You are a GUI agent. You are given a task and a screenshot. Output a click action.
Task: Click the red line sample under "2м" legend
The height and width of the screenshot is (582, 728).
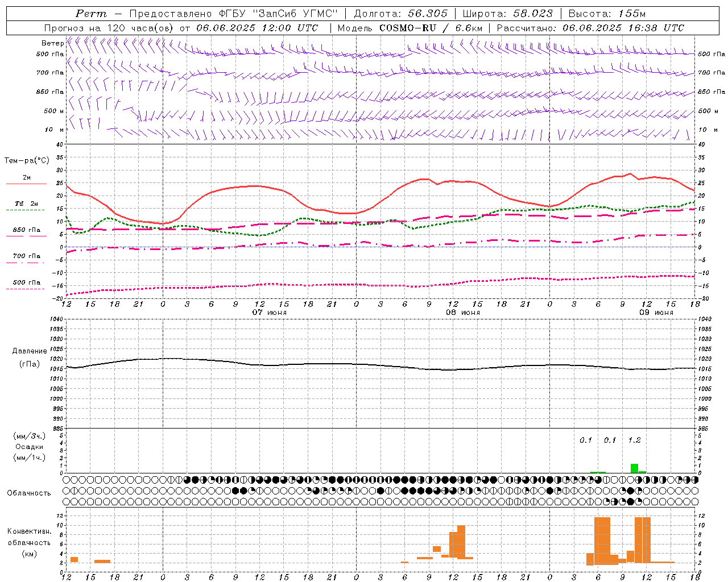point(26,184)
